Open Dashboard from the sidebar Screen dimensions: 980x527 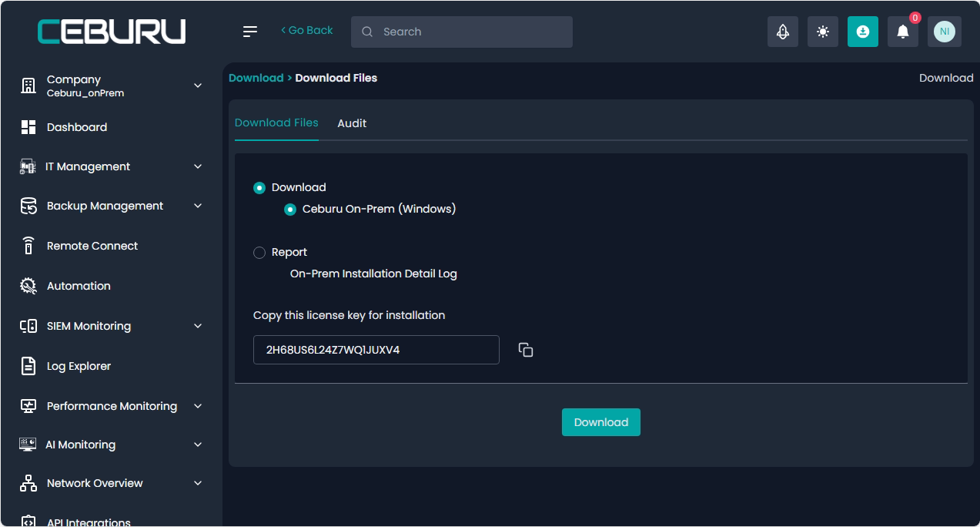click(77, 127)
